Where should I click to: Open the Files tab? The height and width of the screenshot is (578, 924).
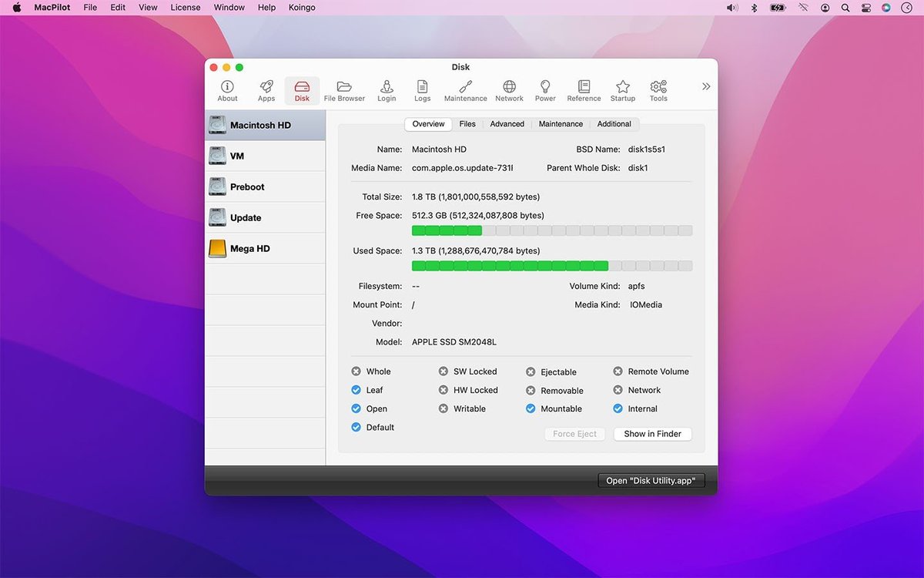(467, 123)
